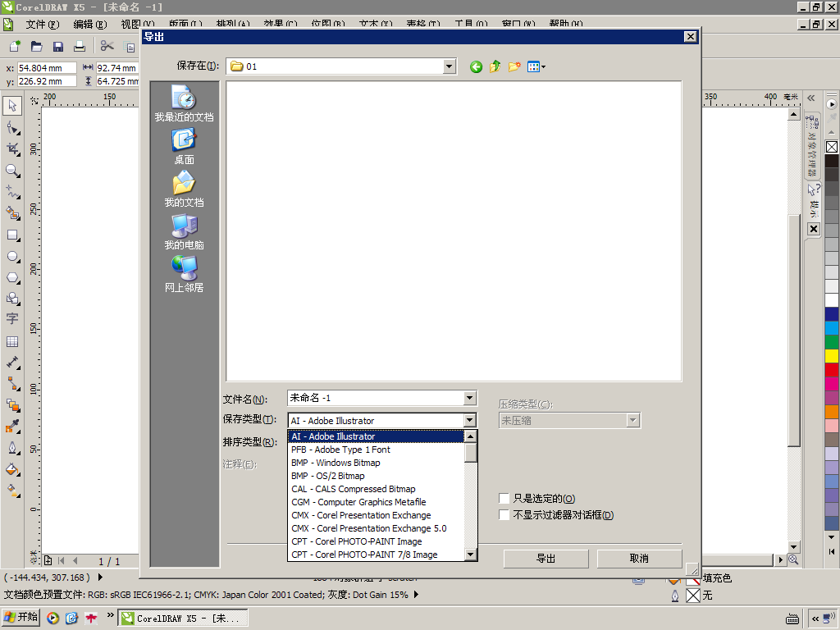Open My Documents location

tap(184, 189)
